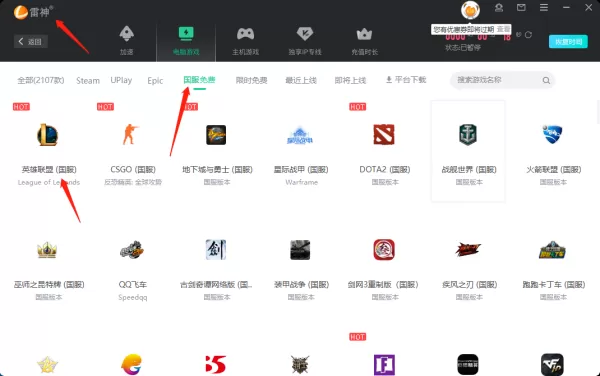The height and width of the screenshot is (376, 600).
Task: Show the 全部(2107款) games filter
Action: point(41,80)
